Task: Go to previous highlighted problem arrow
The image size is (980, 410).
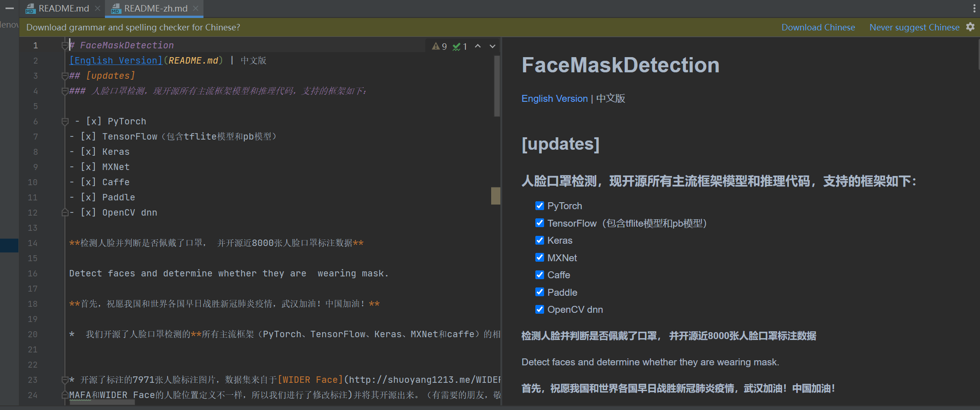Action: (x=478, y=46)
